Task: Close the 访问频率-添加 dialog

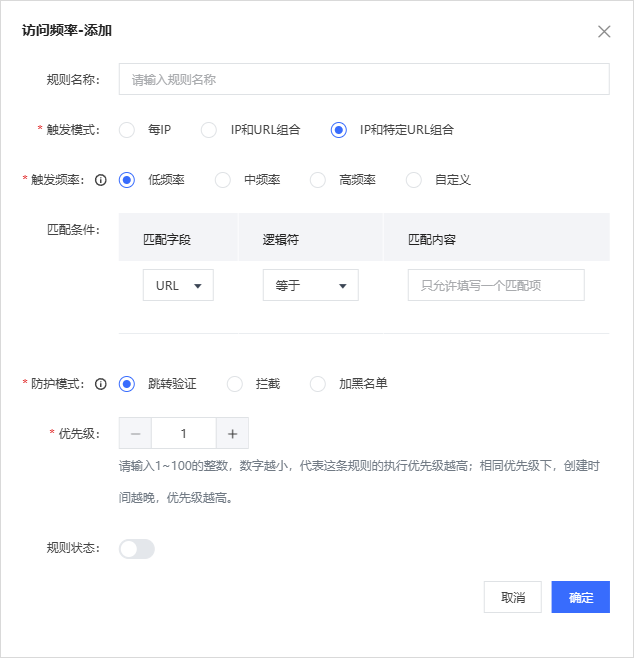Action: (x=604, y=32)
